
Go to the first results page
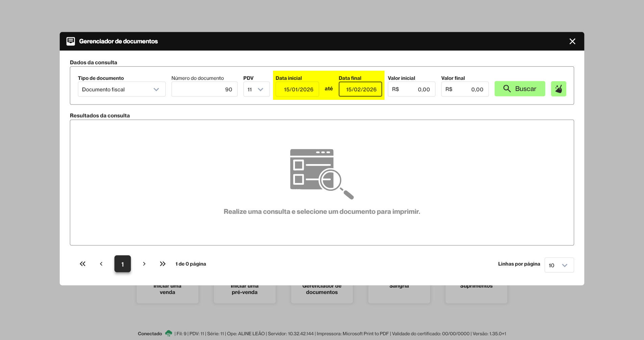[x=82, y=264]
